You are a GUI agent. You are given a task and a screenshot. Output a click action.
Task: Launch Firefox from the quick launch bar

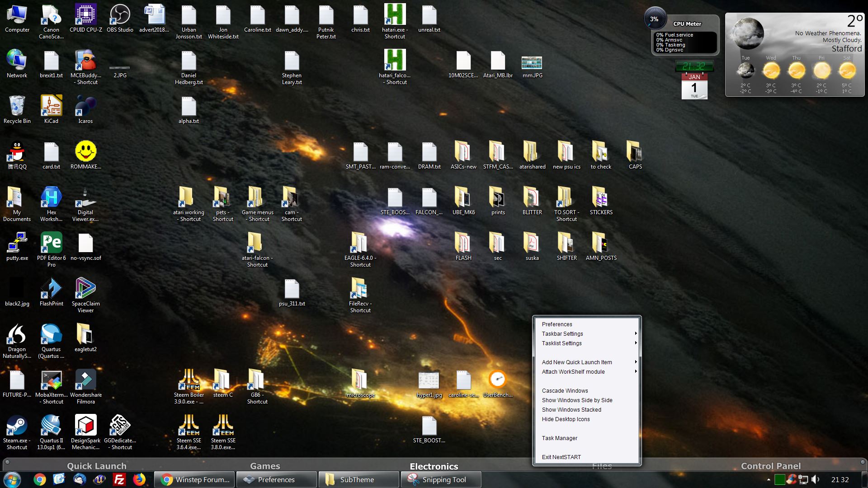(x=139, y=479)
